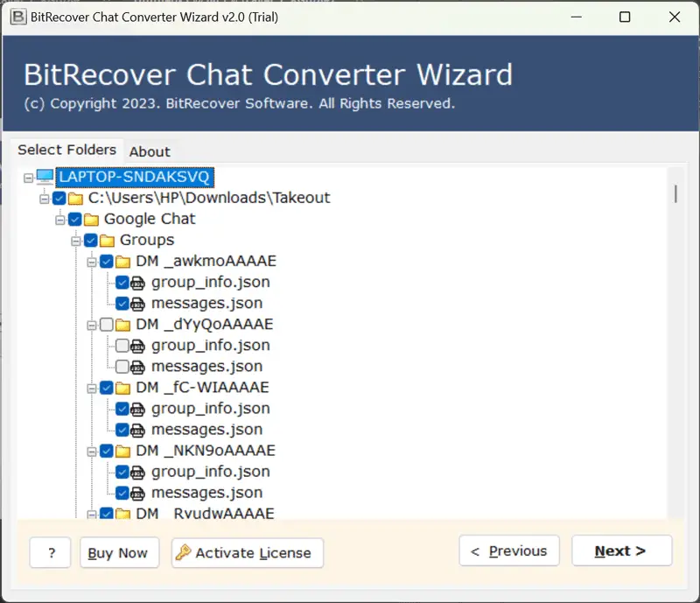Uncheck messages.json under DM _NKN9oAAAAE

click(122, 493)
